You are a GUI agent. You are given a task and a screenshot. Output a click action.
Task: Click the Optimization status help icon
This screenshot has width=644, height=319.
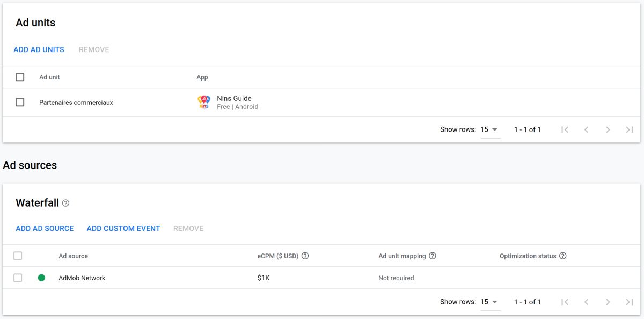point(562,256)
